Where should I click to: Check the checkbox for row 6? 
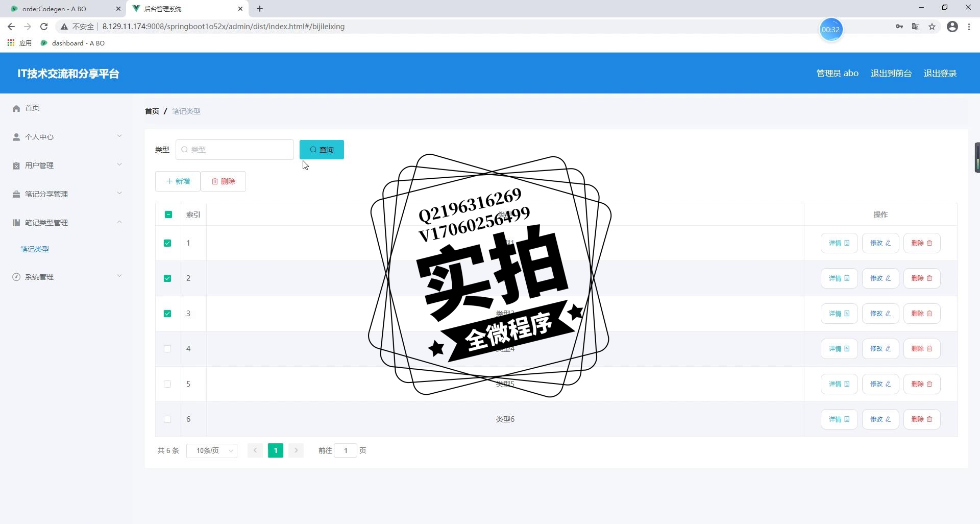(x=167, y=419)
